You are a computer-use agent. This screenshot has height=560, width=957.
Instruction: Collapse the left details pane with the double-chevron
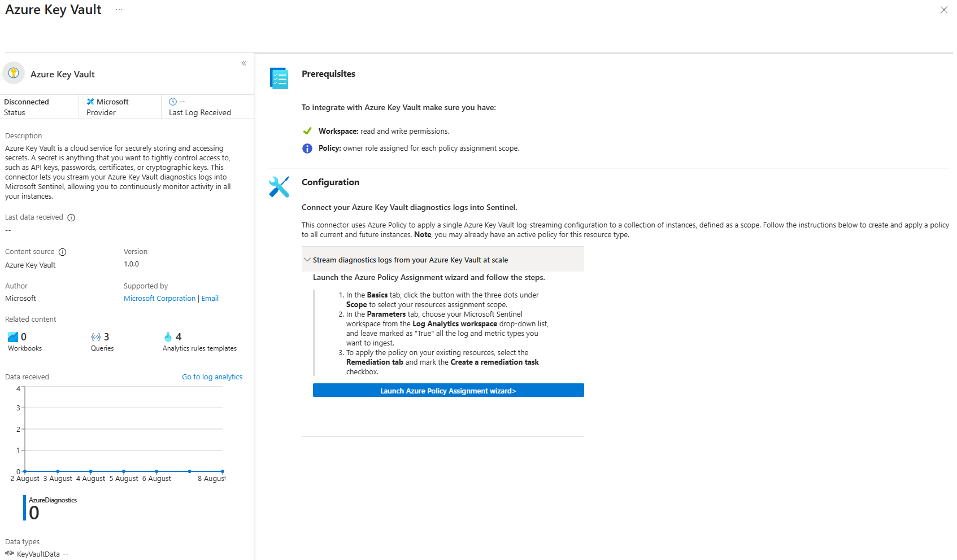click(x=244, y=63)
